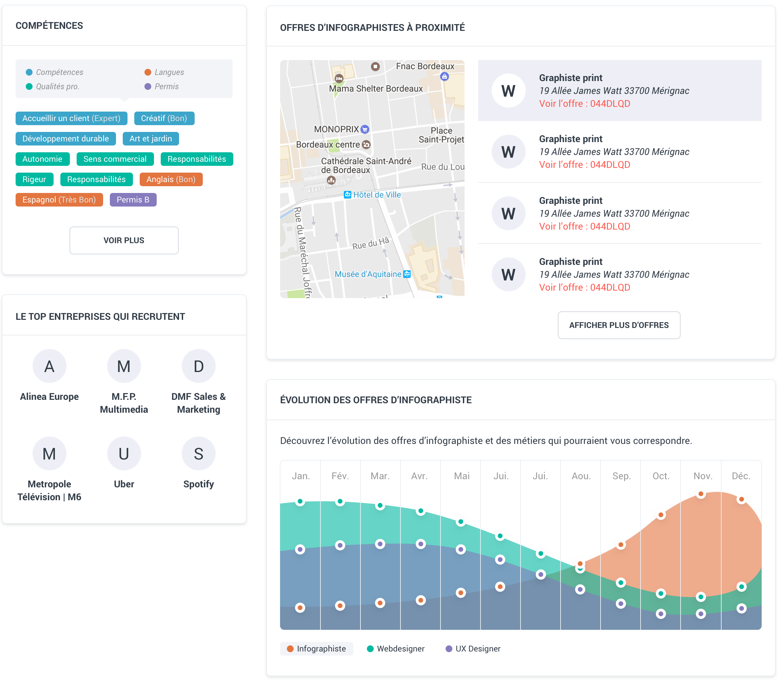Screen dimensions: 784x682
Task: Select November Infographiste data point on chart
Action: tap(701, 494)
